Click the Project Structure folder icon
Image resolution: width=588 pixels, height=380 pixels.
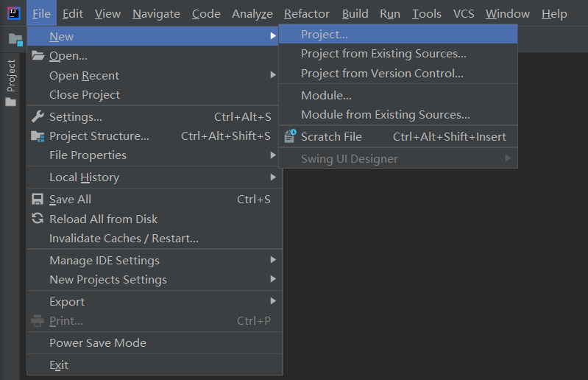[38, 136]
